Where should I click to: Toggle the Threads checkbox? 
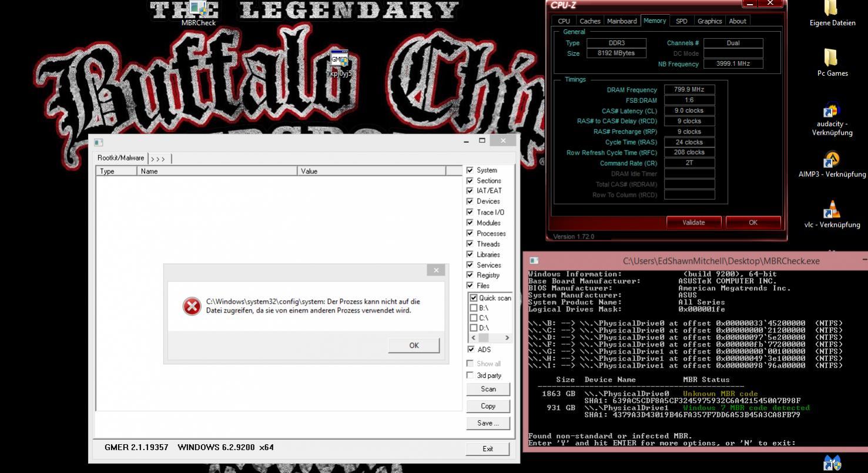tap(470, 243)
